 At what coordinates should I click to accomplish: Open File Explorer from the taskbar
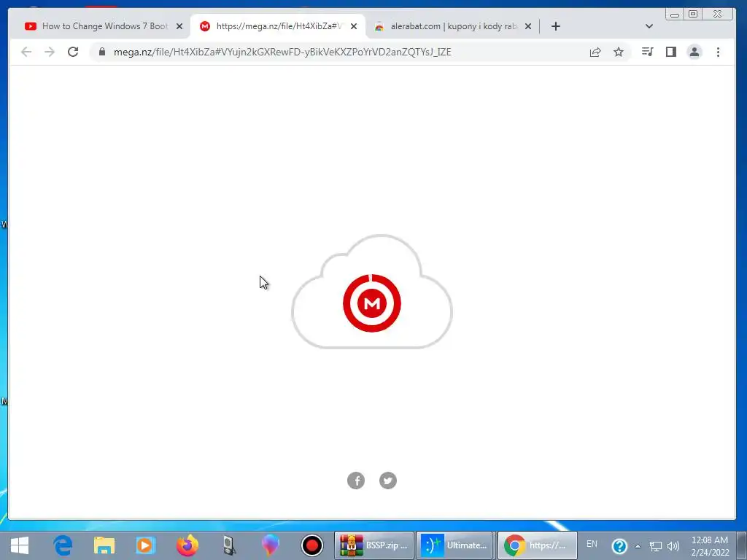pos(104,545)
